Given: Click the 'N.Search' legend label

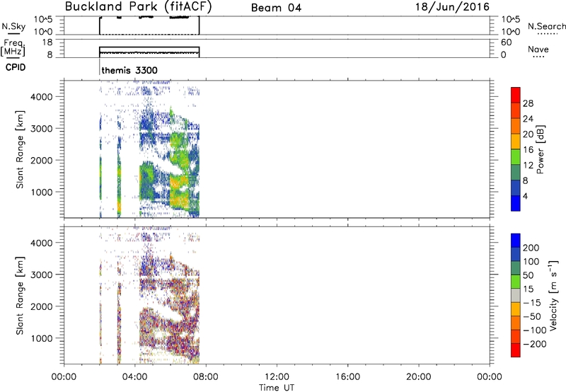Looking at the screenshot, I should tap(547, 26).
